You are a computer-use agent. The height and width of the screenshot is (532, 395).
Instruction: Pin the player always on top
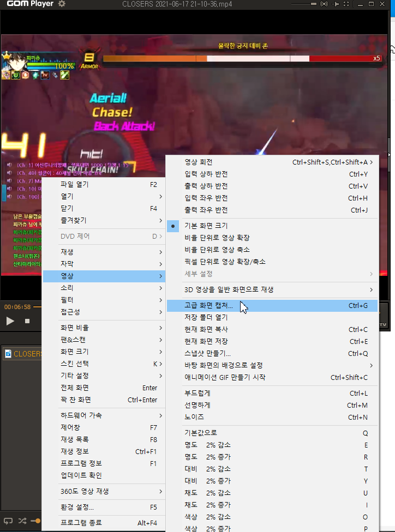pos(336,4)
